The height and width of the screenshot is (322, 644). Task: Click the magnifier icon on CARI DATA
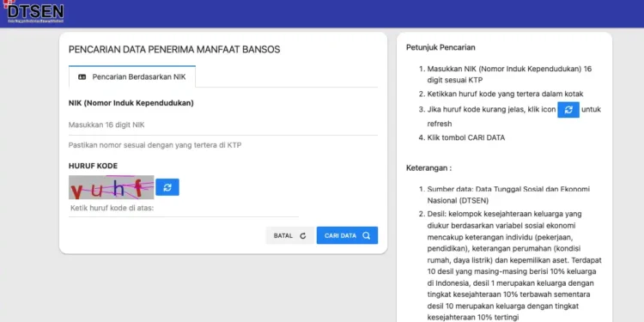coord(366,235)
